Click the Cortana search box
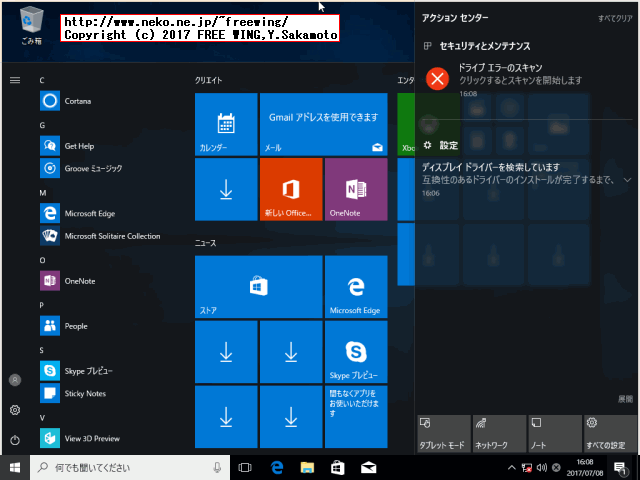The width and height of the screenshot is (640, 480). click(130, 467)
